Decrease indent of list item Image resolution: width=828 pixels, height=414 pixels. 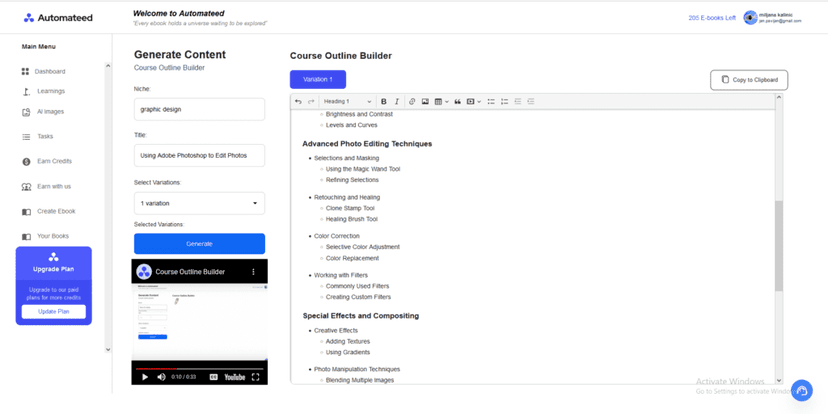(x=518, y=101)
